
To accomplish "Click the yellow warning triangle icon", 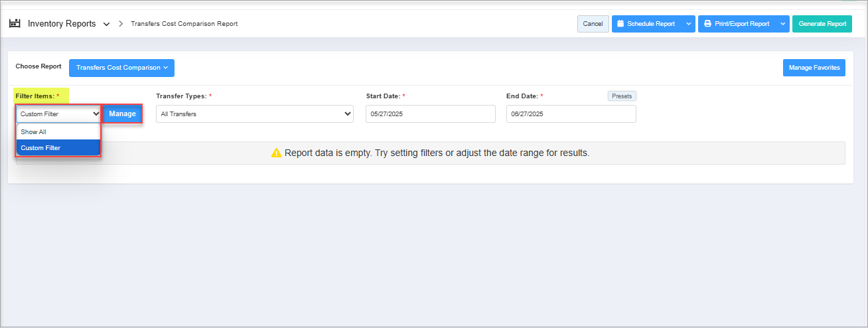I will coord(277,153).
